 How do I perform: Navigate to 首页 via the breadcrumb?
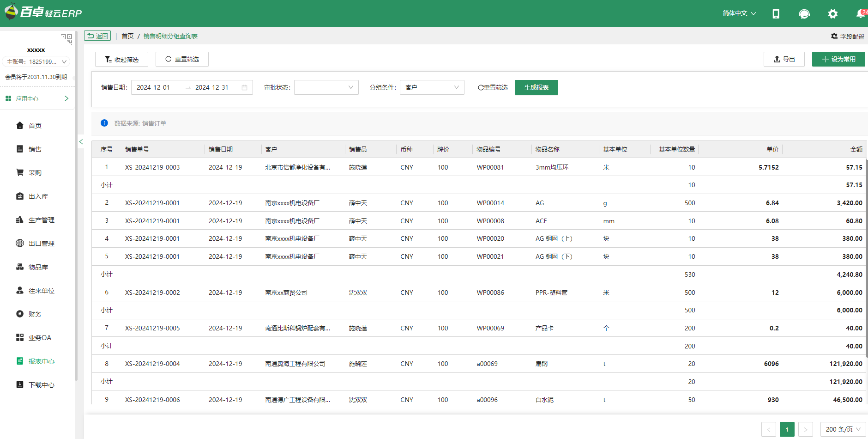(x=127, y=36)
